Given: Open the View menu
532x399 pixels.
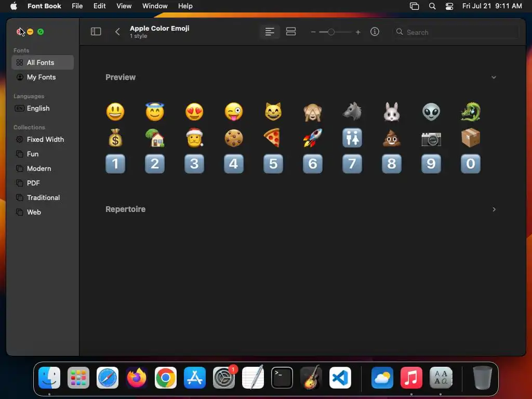Looking at the screenshot, I should 124,6.
